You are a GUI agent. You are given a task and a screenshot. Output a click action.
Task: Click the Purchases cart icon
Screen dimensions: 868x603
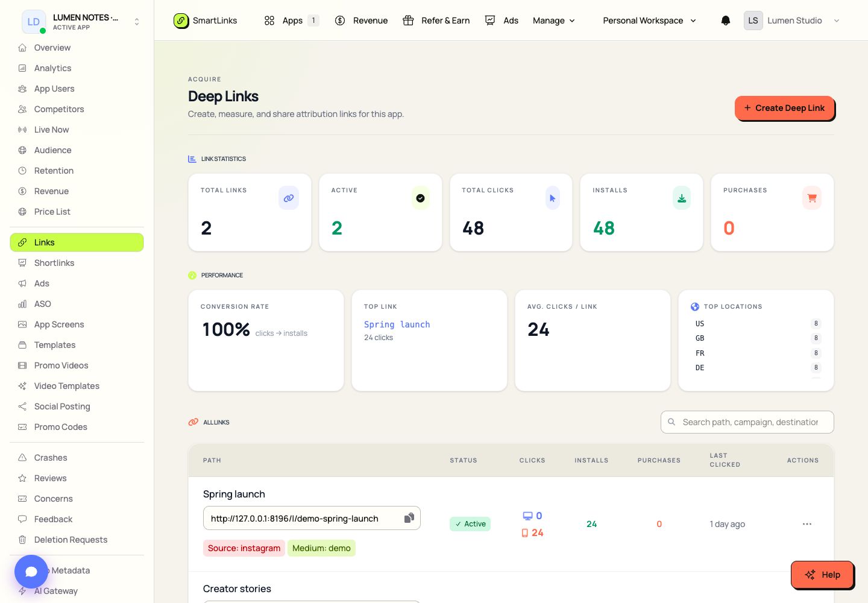point(812,198)
